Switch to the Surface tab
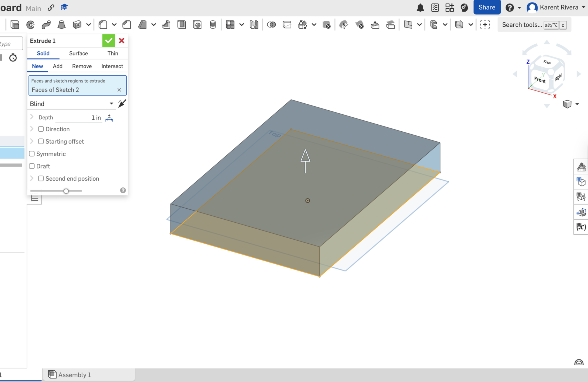 pyautogui.click(x=78, y=53)
